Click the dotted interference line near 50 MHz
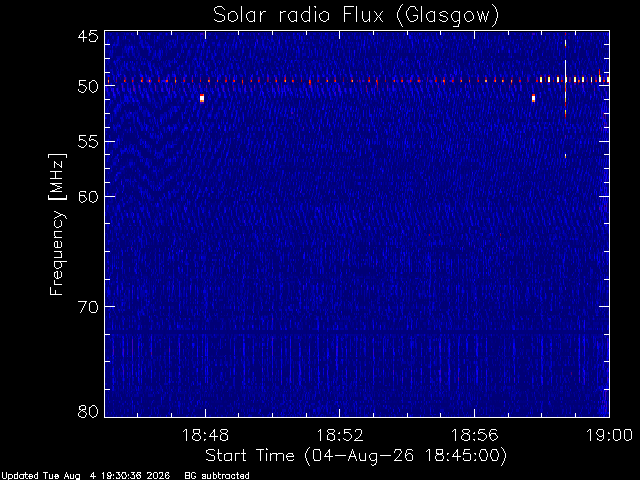The width and height of the screenshot is (640, 480). click(x=357, y=80)
